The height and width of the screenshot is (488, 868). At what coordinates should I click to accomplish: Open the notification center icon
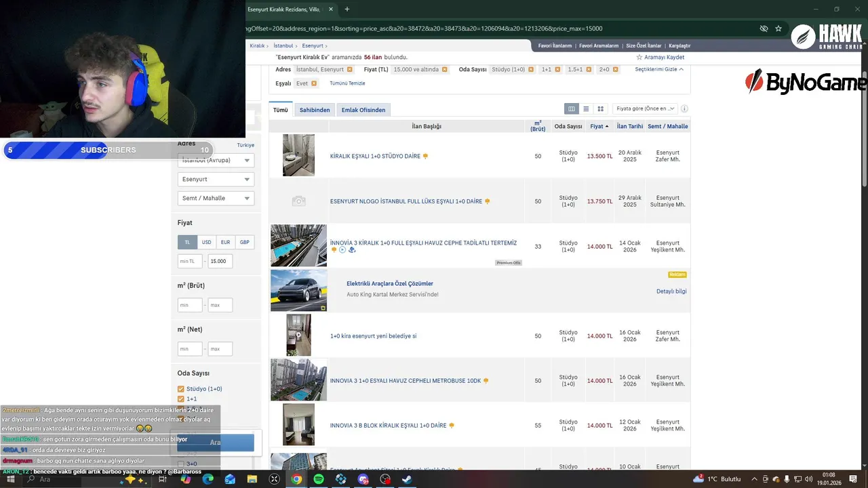click(x=853, y=479)
